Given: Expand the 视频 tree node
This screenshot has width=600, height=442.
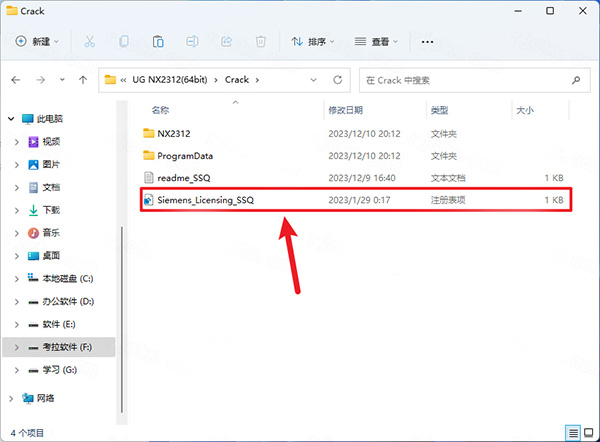Looking at the screenshot, I should click(x=16, y=142).
